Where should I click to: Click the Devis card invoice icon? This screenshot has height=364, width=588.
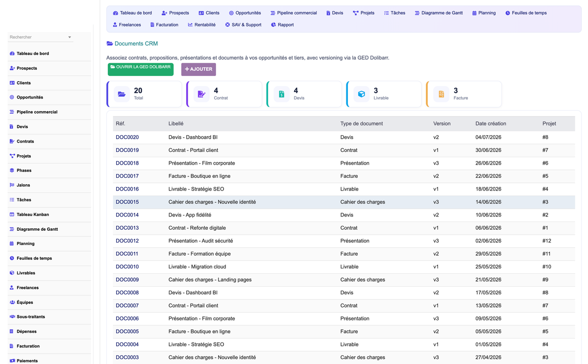(282, 94)
